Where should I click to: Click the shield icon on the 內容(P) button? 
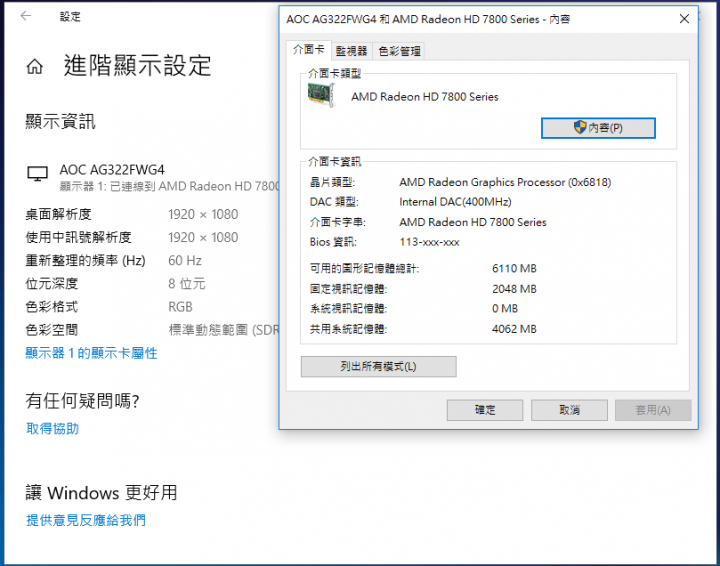580,127
